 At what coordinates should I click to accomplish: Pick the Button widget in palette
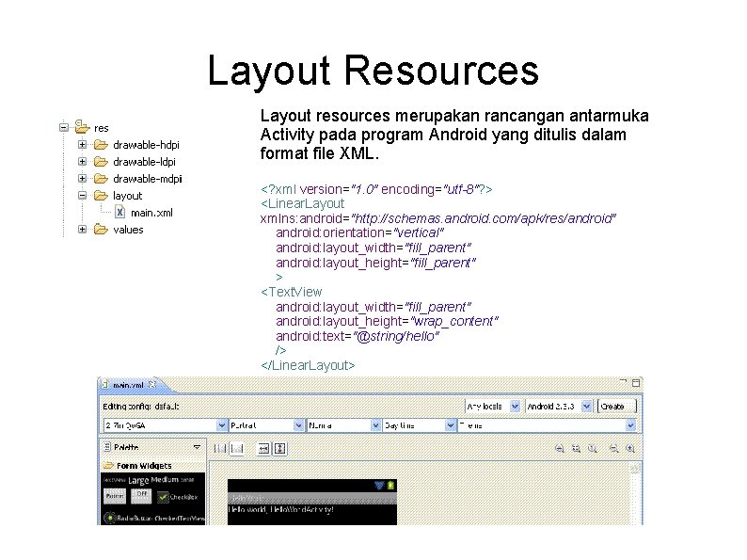tap(115, 496)
